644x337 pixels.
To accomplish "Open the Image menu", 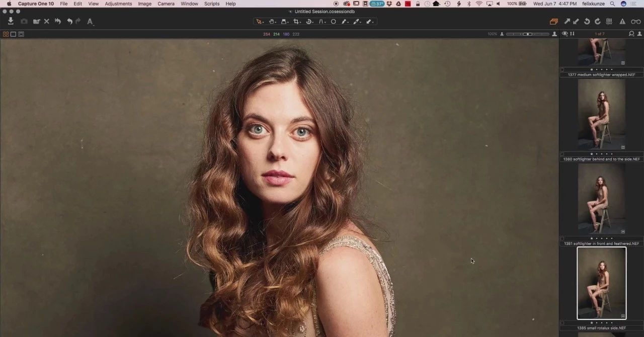I will click(145, 4).
